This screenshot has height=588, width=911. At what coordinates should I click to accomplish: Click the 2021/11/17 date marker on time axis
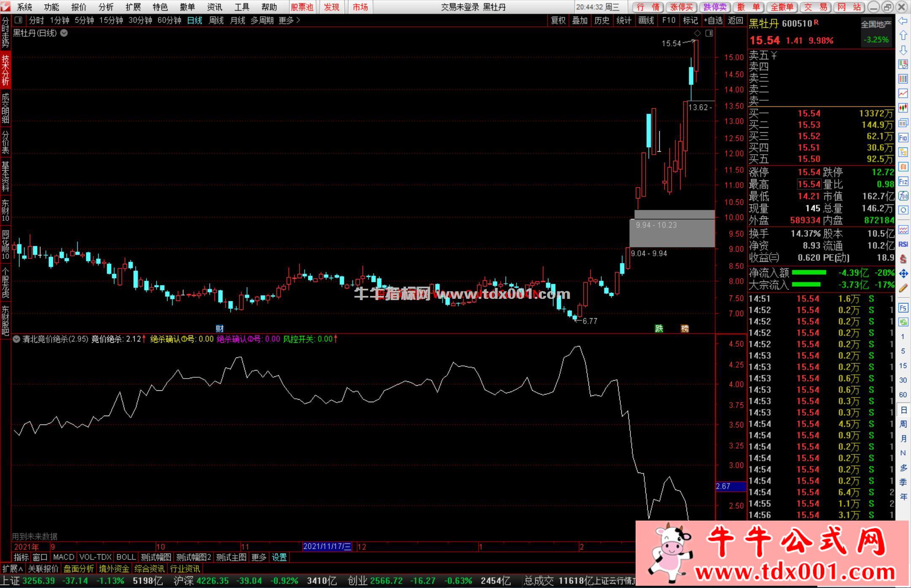point(327,547)
